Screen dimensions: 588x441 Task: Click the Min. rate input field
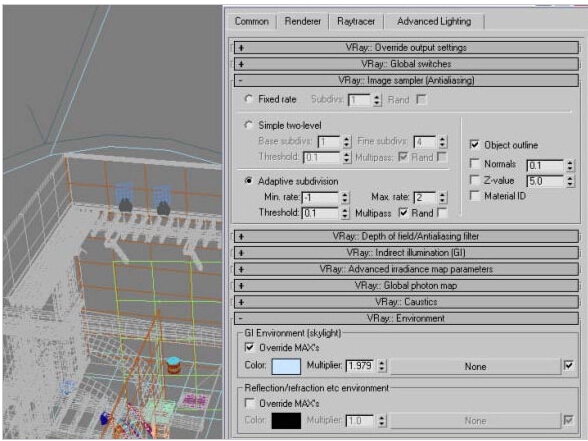tap(321, 198)
